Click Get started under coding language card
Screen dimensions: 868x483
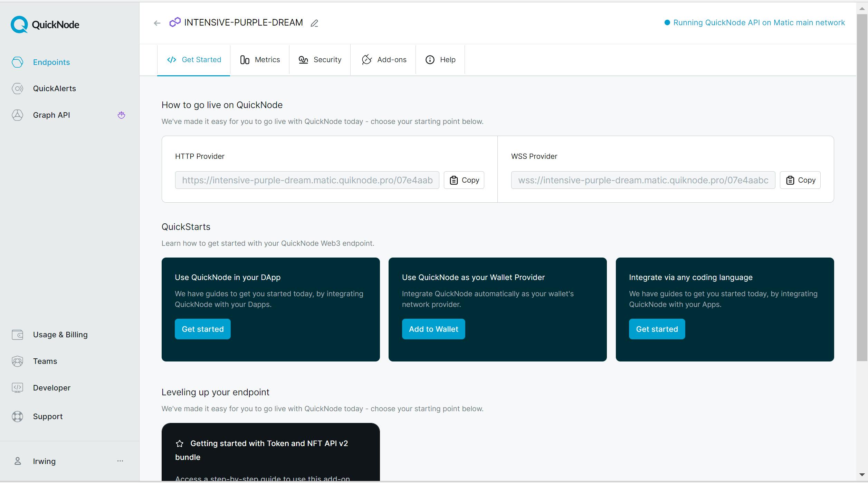[657, 329]
